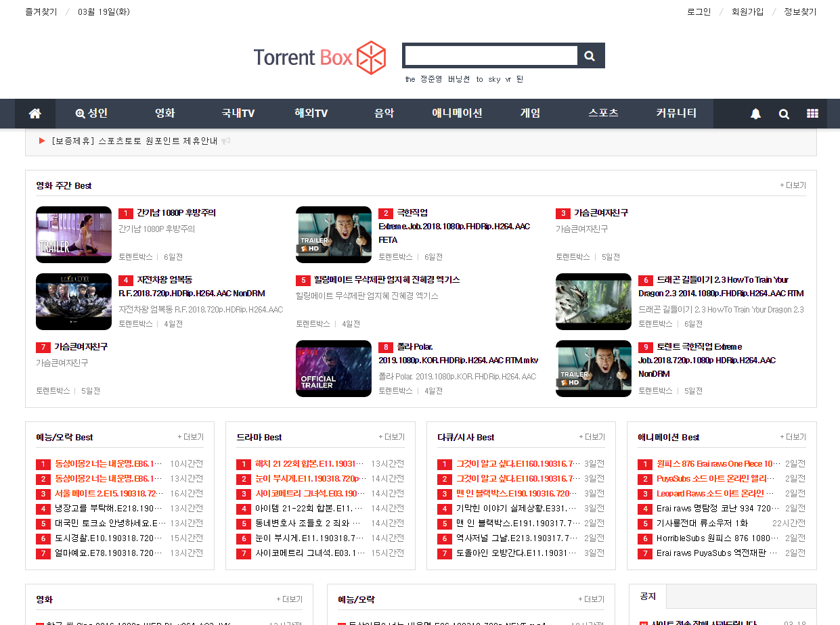This screenshot has width=840, height=625.
Task: Expand 더보기 for 다큐/시사 Best
Action: 592,437
